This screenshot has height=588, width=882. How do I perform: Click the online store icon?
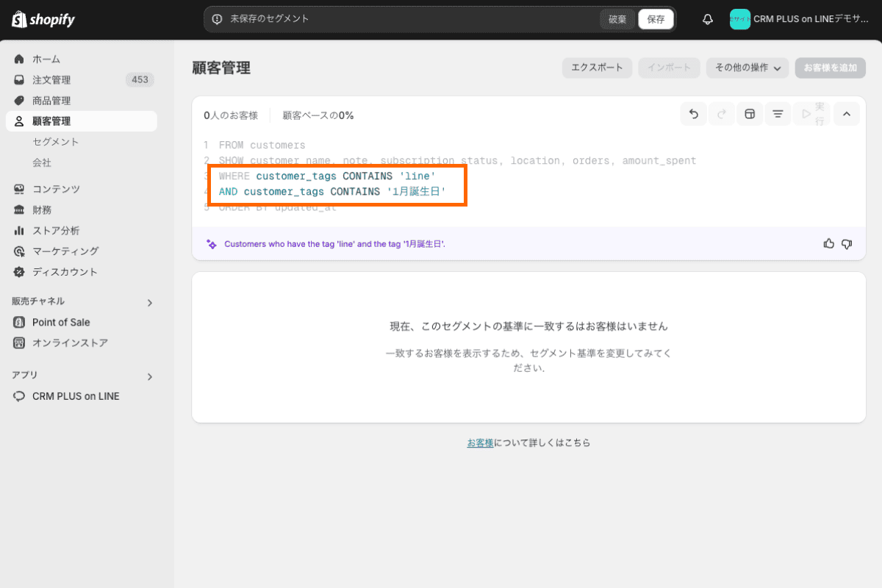[x=19, y=343]
